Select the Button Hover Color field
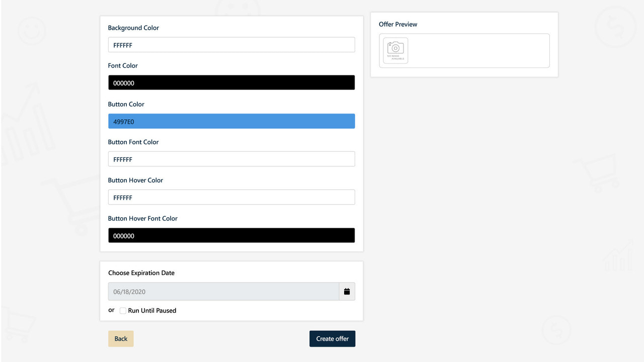This screenshot has width=644, height=362. click(231, 197)
